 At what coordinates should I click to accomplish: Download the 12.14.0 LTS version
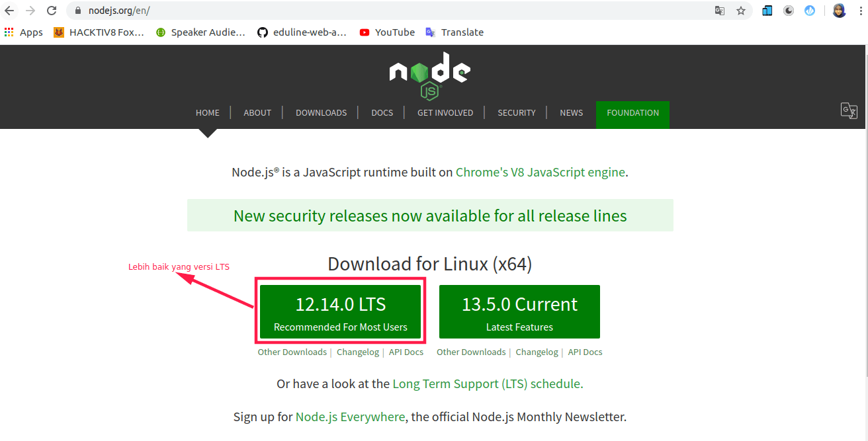coord(340,311)
